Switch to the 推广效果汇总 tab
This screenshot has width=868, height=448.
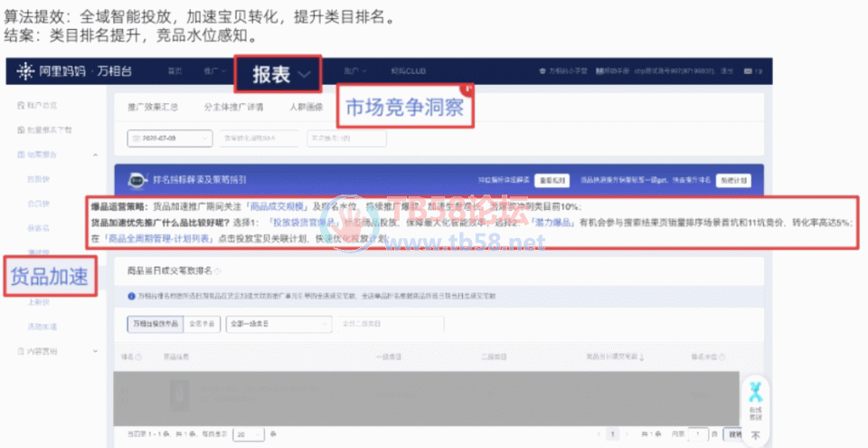coord(152,107)
